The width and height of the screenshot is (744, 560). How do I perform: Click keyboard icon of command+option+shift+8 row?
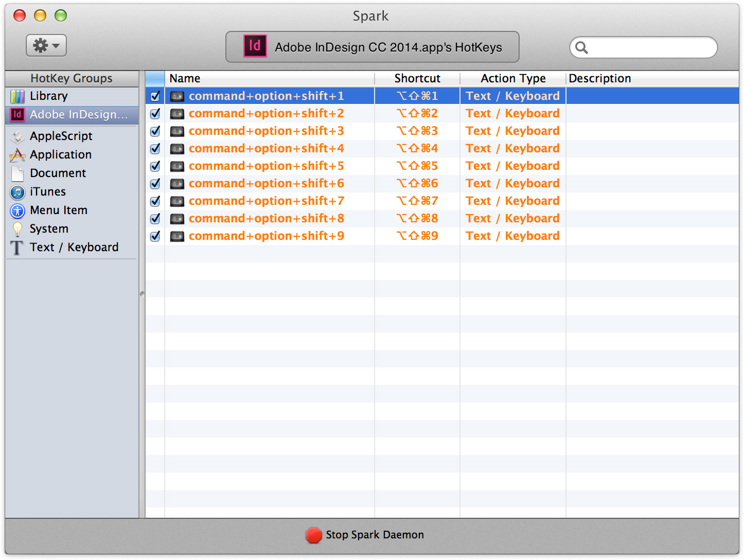(x=178, y=219)
